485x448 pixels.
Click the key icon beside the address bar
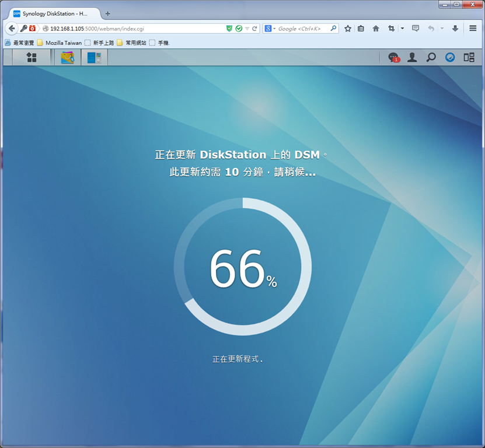[x=24, y=29]
